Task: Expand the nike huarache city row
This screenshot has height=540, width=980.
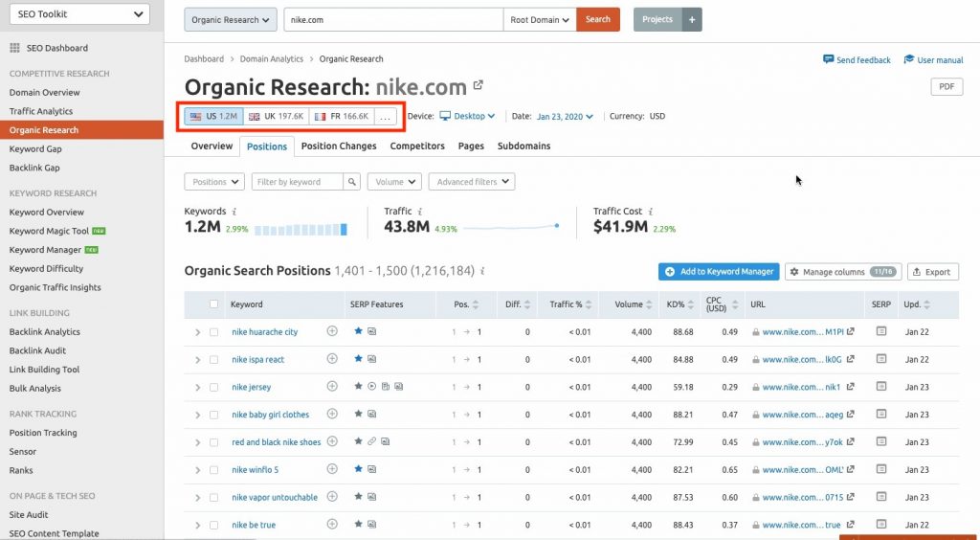Action: 197,332
